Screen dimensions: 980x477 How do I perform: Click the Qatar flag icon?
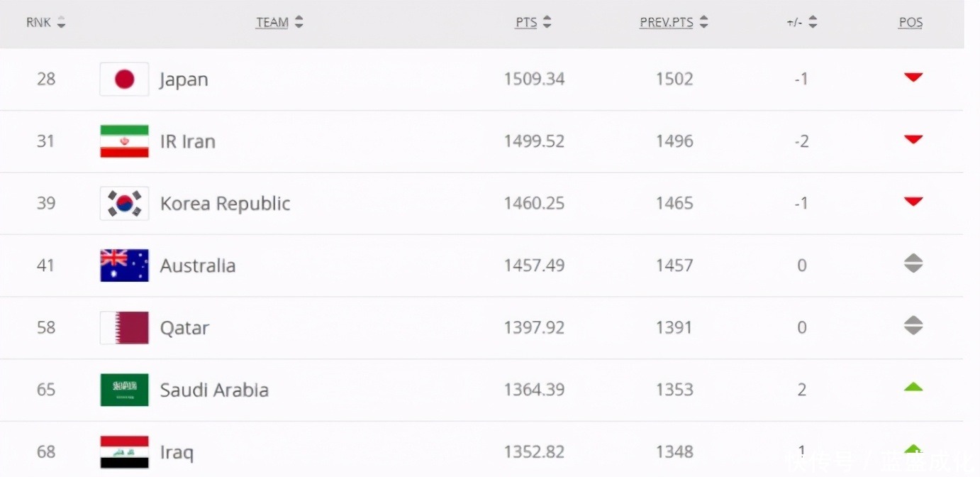coord(124,327)
